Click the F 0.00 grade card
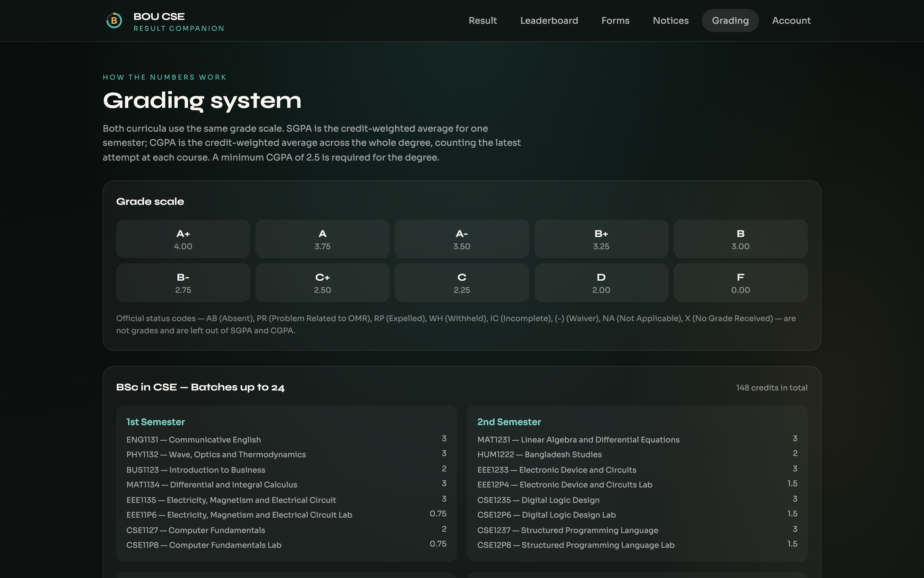The width and height of the screenshot is (924, 578). tap(740, 283)
